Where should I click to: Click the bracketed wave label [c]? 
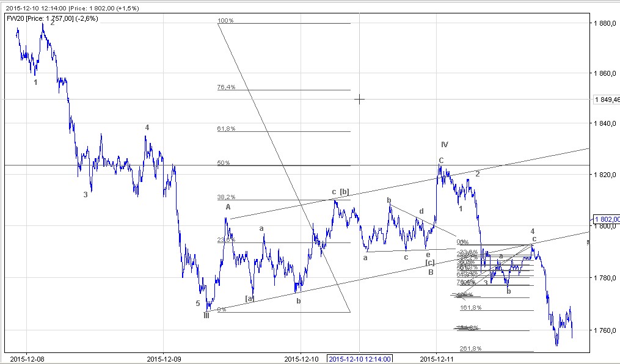tap(430, 263)
